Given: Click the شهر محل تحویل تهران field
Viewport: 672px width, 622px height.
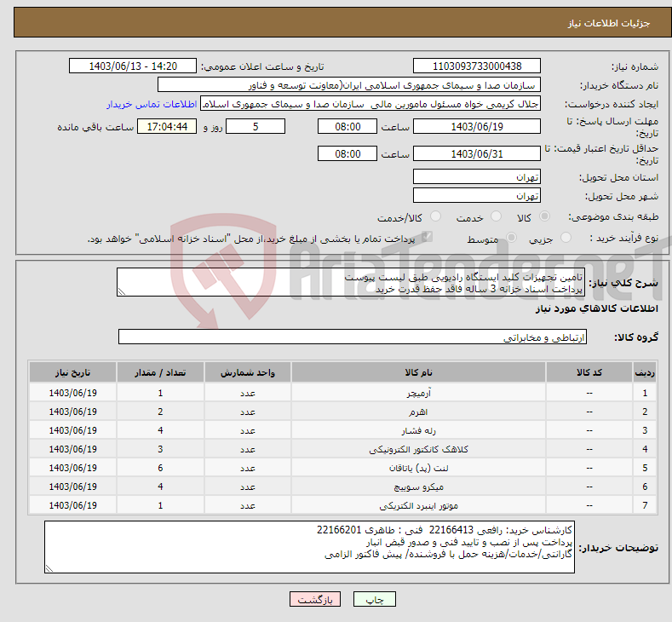Looking at the screenshot, I should click(x=477, y=195).
